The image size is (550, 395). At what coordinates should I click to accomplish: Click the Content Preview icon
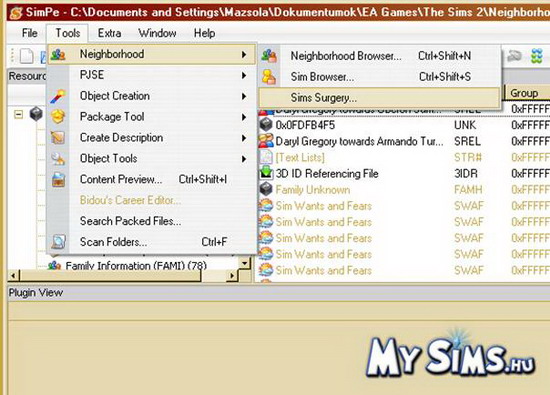[x=58, y=179]
